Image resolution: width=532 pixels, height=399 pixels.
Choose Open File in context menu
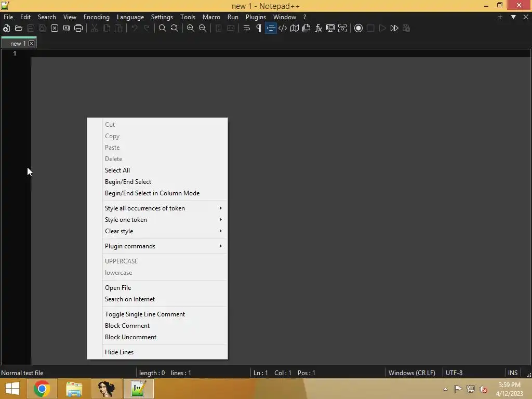pos(157,288)
